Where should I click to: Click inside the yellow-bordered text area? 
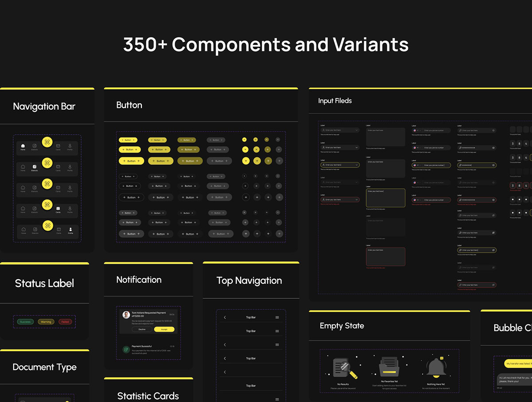(x=386, y=198)
